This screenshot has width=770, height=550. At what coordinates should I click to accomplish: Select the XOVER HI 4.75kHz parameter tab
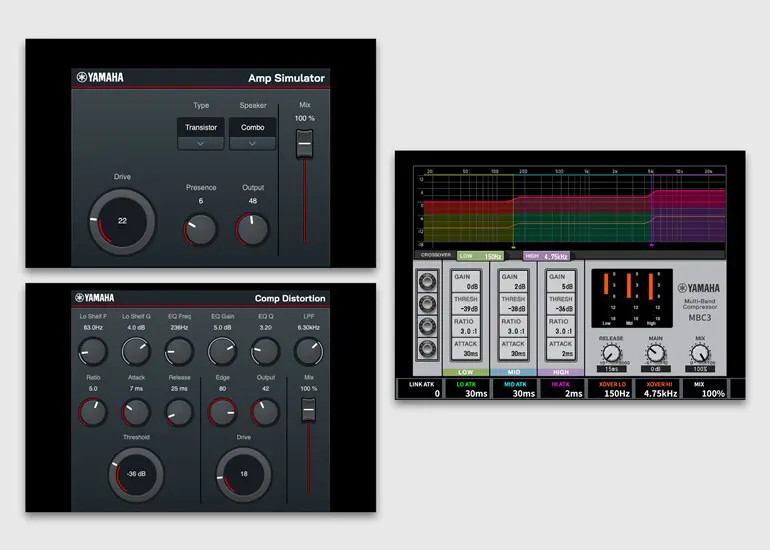tap(658, 389)
